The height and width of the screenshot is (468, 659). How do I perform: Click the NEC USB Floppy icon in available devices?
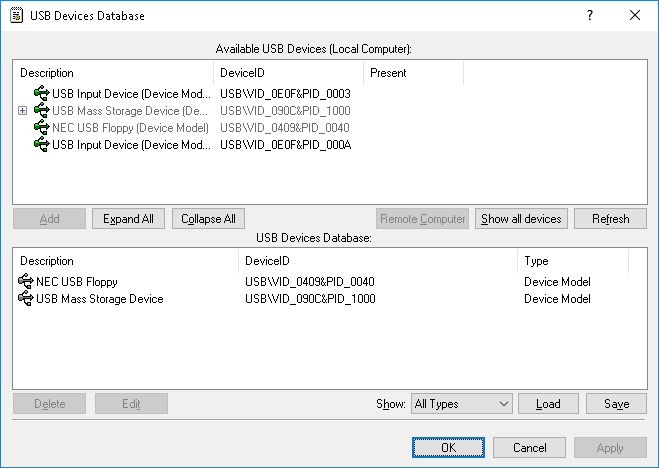(41, 128)
